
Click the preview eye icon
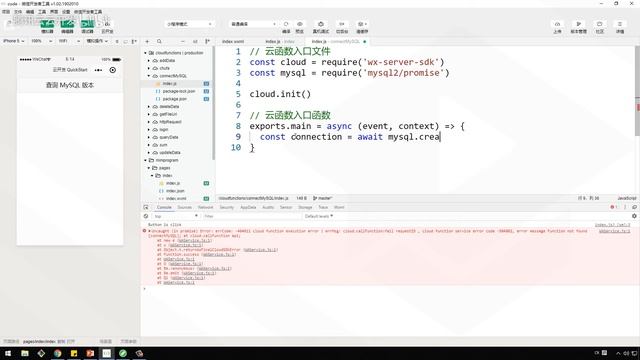pyautogui.click(x=300, y=24)
